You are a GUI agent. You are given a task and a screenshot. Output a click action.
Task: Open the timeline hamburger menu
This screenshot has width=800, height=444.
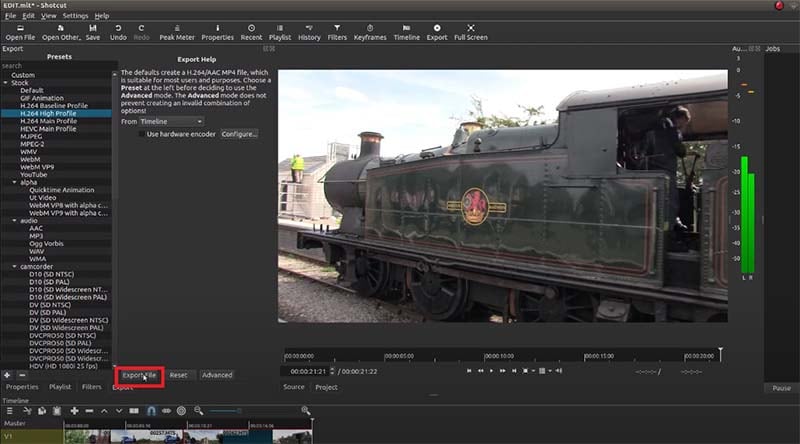tap(9, 411)
